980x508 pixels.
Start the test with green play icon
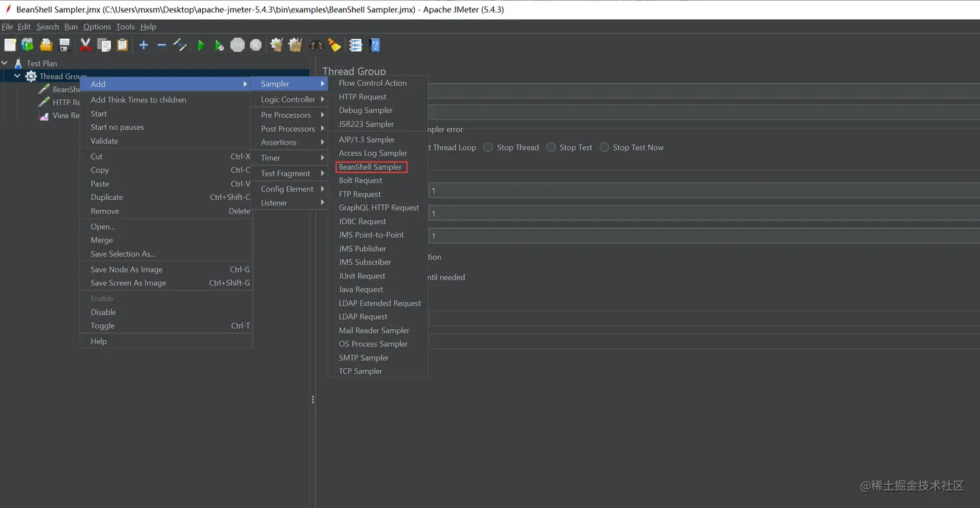201,45
